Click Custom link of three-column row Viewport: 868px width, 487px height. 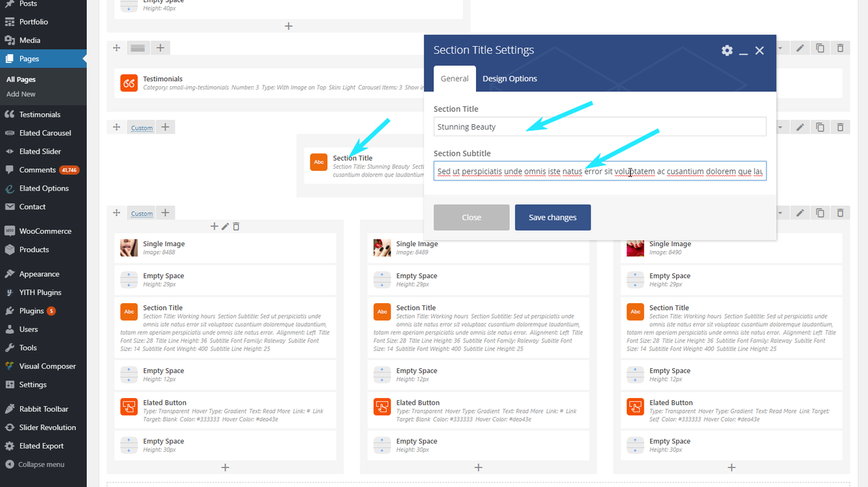click(x=142, y=214)
